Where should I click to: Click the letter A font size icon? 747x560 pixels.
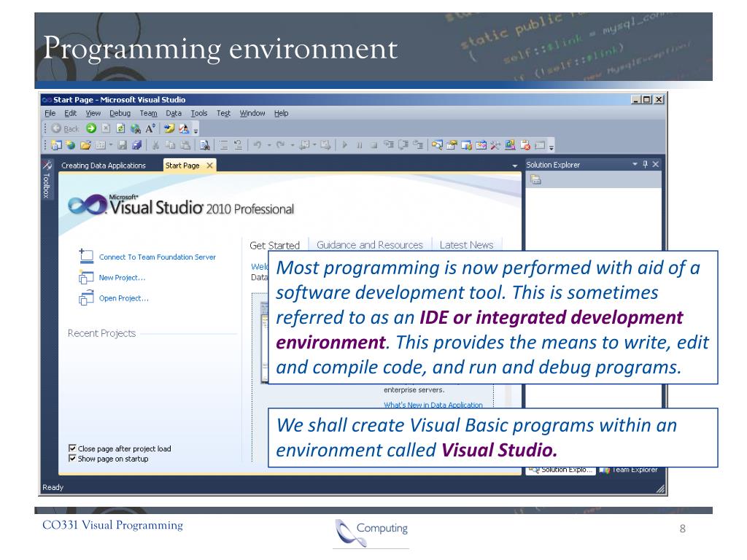[x=150, y=128]
